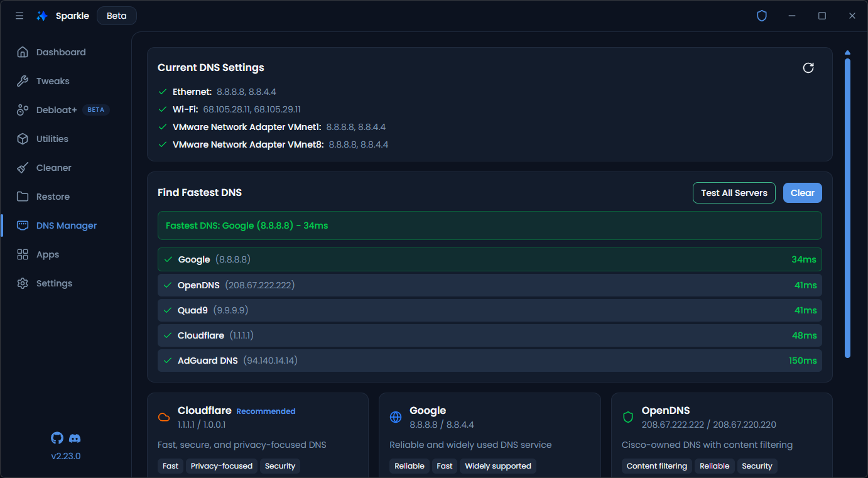Image resolution: width=868 pixels, height=478 pixels.
Task: Select the Google DNS card title
Action: (x=428, y=410)
